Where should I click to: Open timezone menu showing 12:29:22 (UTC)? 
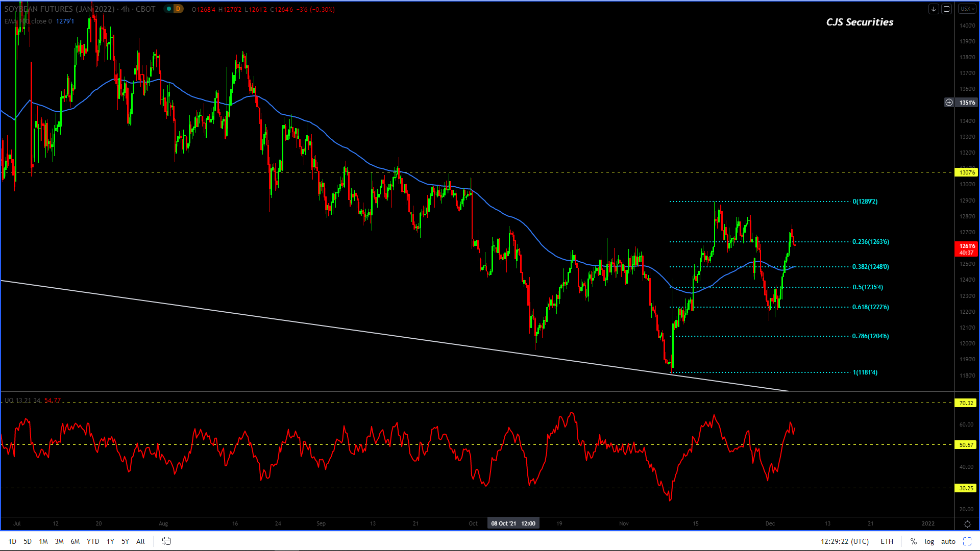click(x=844, y=541)
